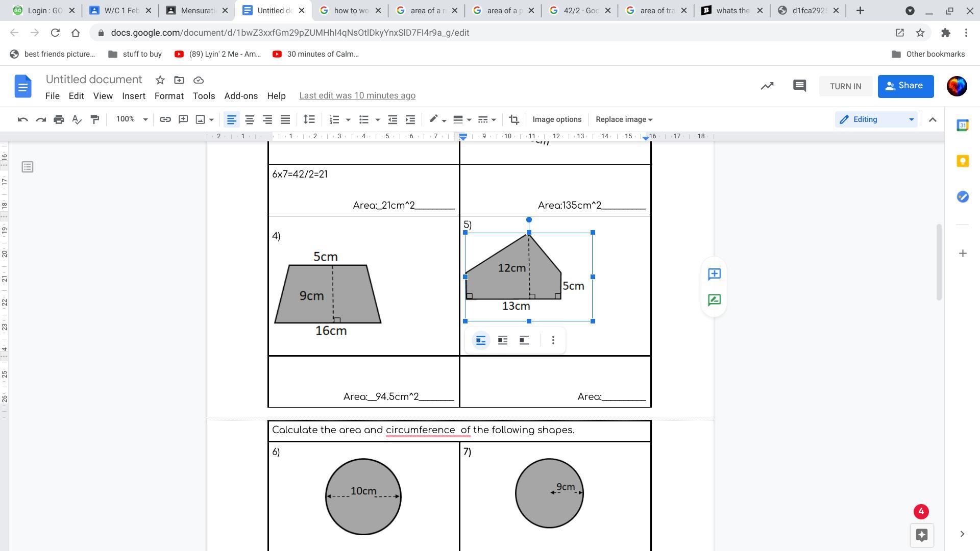Screen dimensions: 980x551
Task: Open the Insert menu
Action: [x=133, y=96]
